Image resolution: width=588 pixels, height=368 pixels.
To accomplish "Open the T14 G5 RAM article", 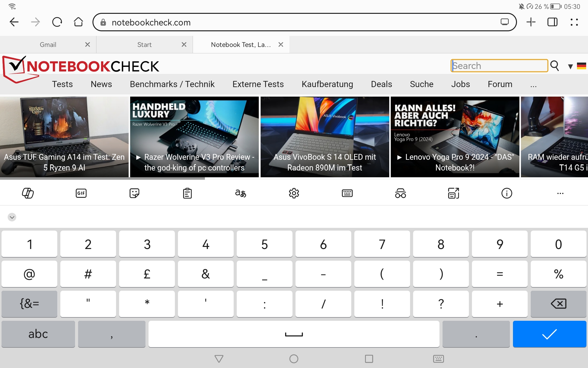I will 554,137.
